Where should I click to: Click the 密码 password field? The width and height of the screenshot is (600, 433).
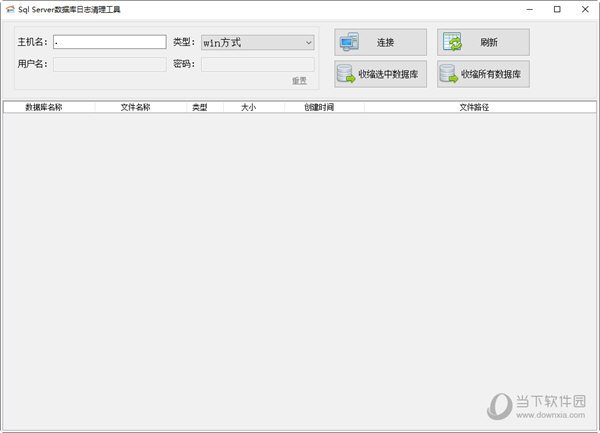tap(258, 64)
